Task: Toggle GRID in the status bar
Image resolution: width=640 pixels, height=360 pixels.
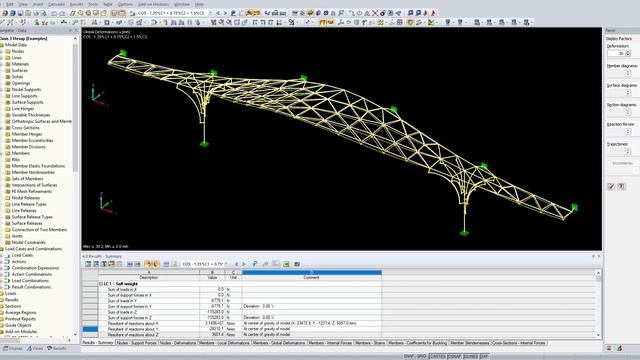Action: pyautogui.click(x=422, y=356)
